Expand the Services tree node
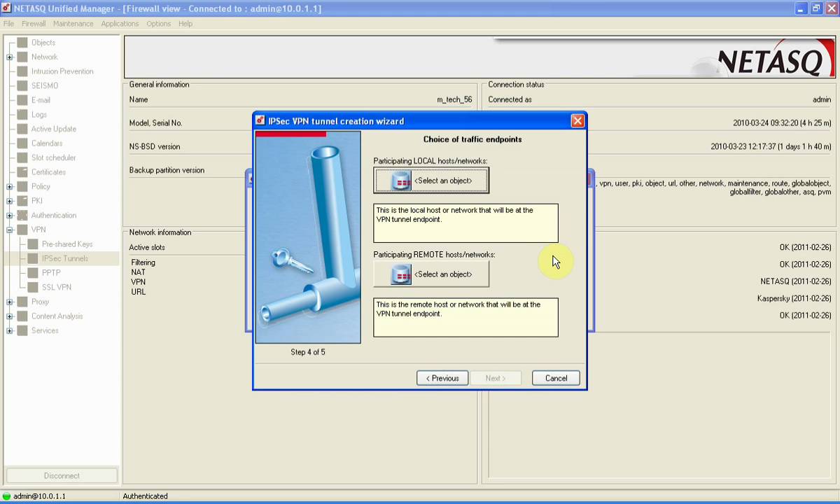840x504 pixels. tap(10, 331)
